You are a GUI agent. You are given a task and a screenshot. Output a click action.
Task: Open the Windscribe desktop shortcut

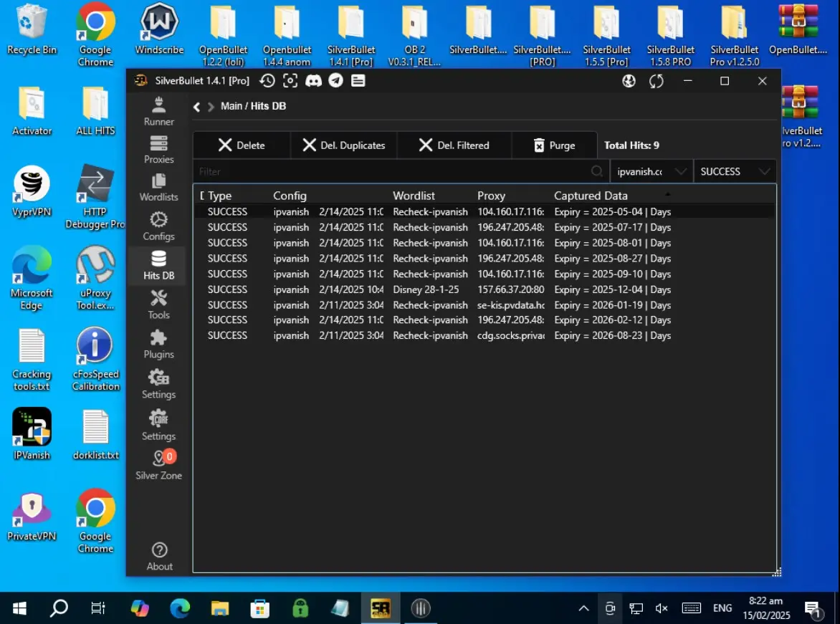coord(159,29)
